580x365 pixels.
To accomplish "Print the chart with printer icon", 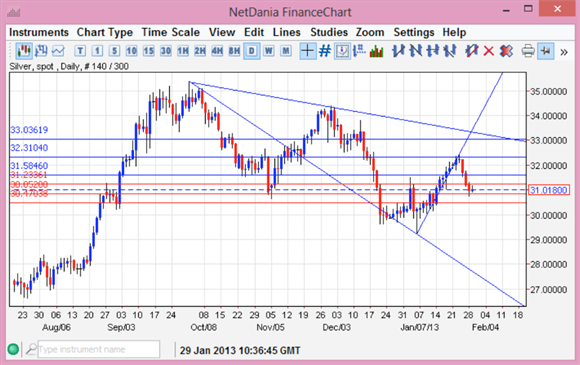I will (x=528, y=51).
